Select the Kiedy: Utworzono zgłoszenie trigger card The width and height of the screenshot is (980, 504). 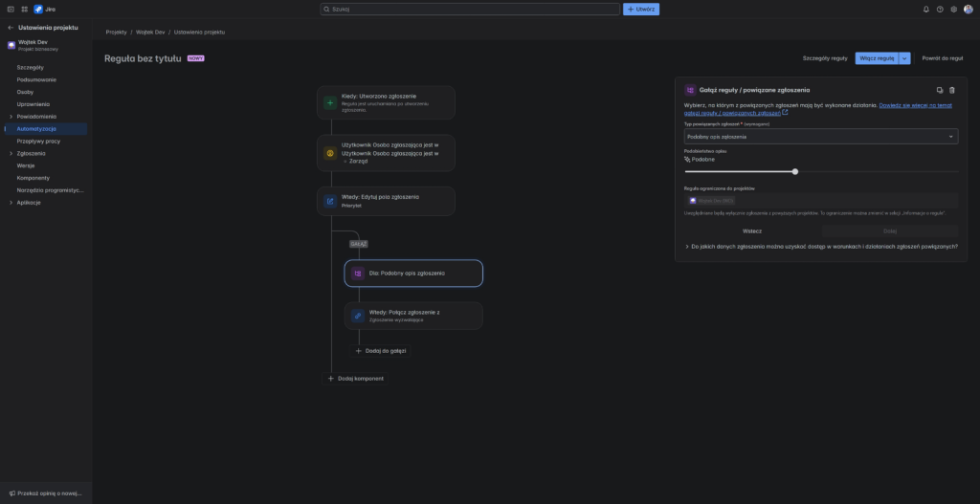386,102
